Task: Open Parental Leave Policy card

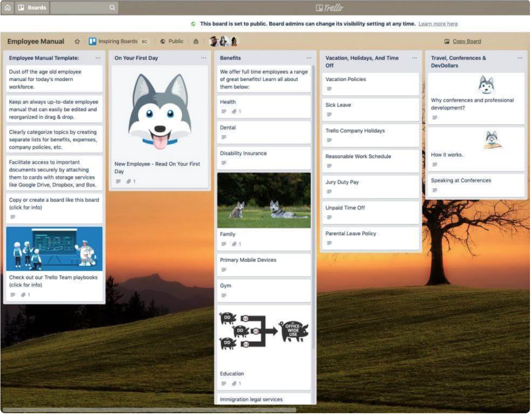Action: 370,238
